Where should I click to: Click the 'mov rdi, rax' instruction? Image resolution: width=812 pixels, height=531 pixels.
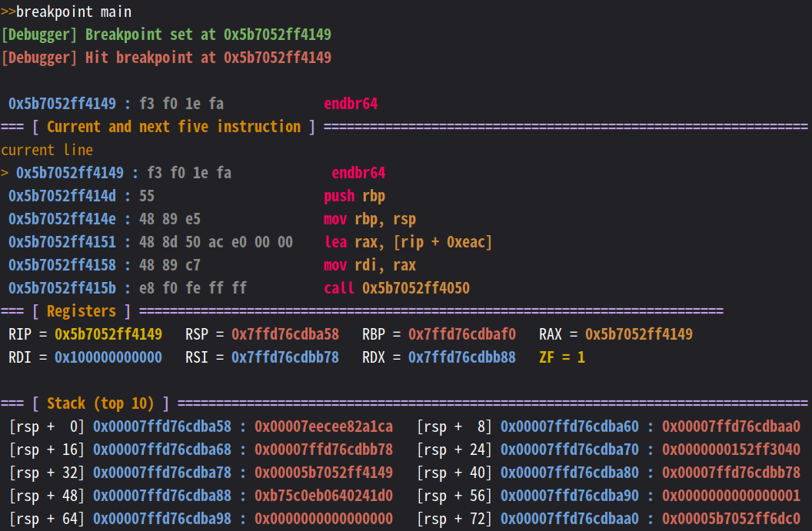(370, 266)
